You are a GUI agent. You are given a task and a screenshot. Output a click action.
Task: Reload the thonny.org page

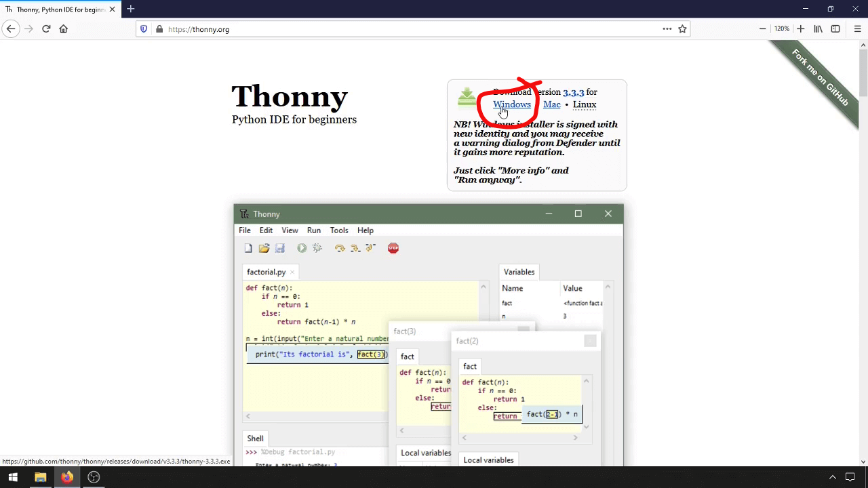click(46, 29)
